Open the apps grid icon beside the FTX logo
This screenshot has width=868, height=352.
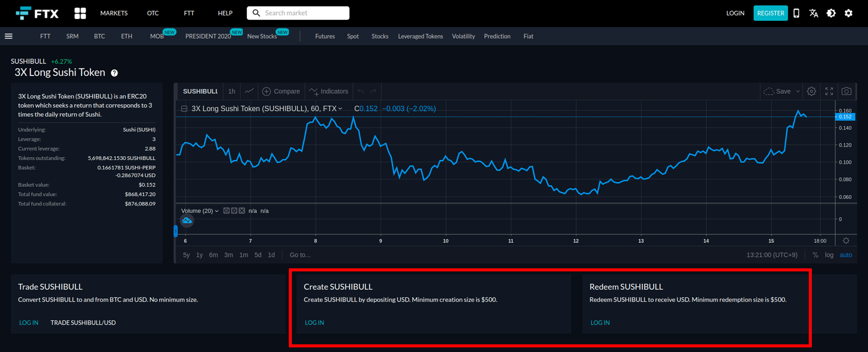tap(80, 13)
